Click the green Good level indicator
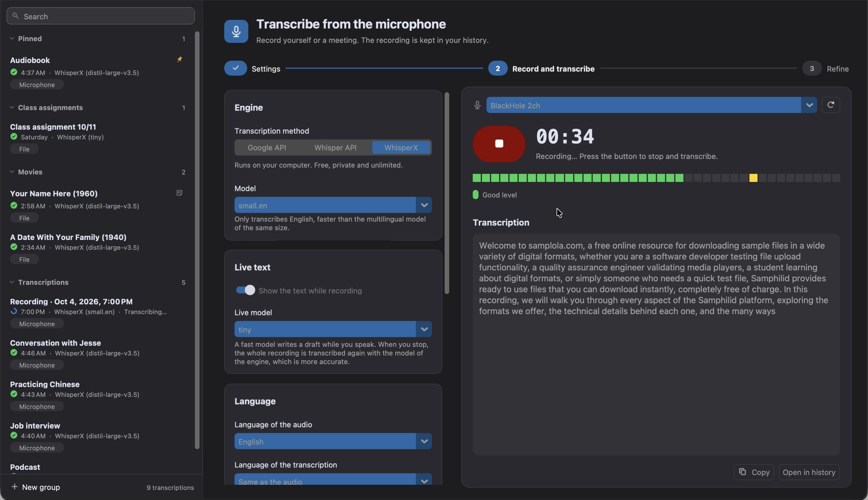The height and width of the screenshot is (500, 868). coord(476,195)
